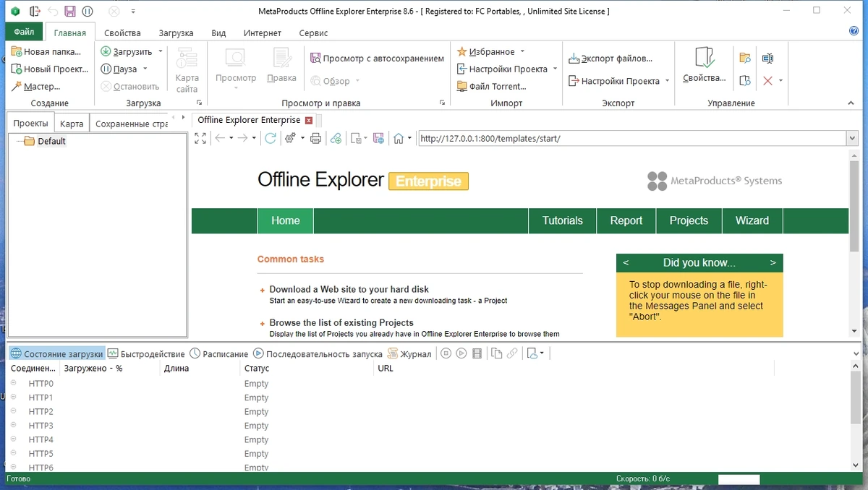The image size is (868, 490).
Task: Click copy icon in bottom toolbar
Action: [x=496, y=353]
